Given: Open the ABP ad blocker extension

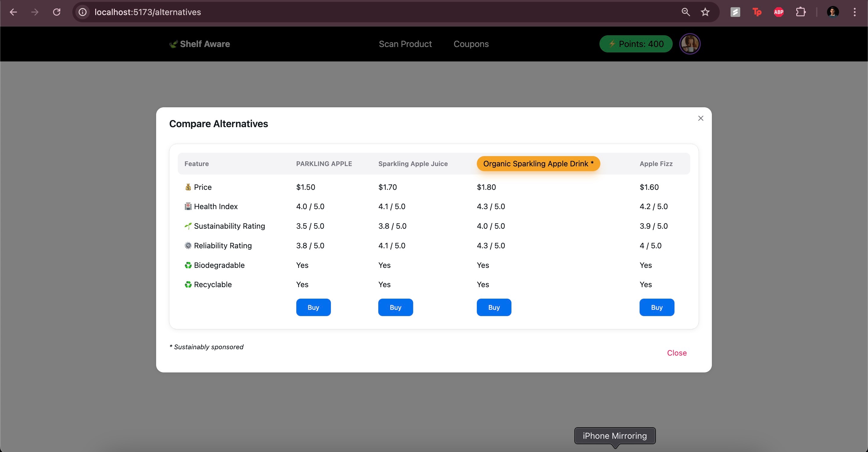Looking at the screenshot, I should [x=778, y=12].
